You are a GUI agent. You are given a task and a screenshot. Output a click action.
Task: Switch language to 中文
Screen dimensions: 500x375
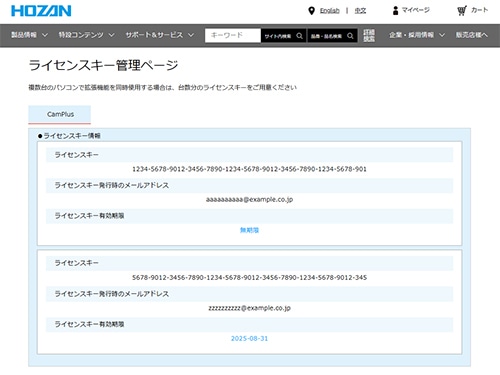360,11
